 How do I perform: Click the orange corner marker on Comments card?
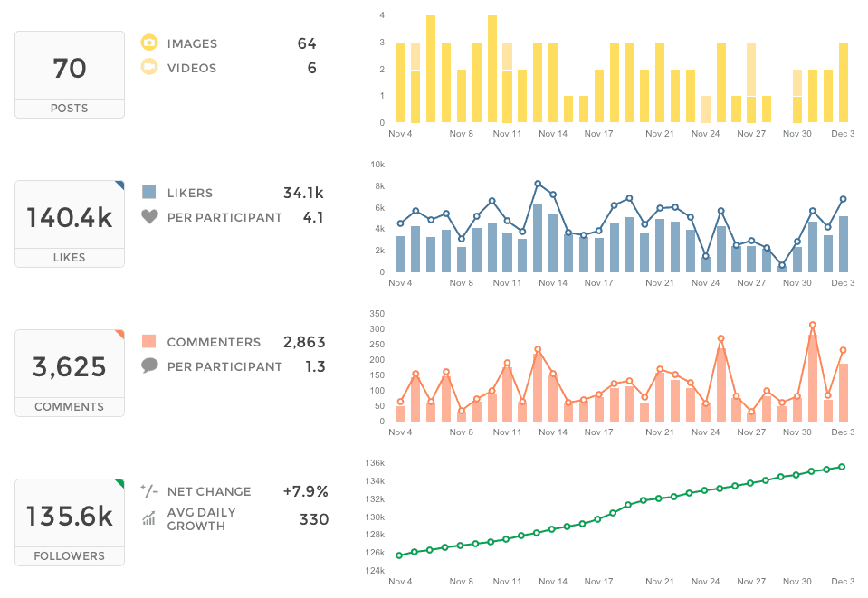click(120, 334)
